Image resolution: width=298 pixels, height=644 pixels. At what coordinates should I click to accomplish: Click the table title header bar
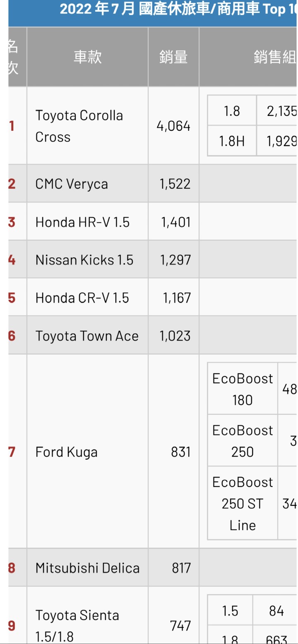pyautogui.click(x=152, y=13)
